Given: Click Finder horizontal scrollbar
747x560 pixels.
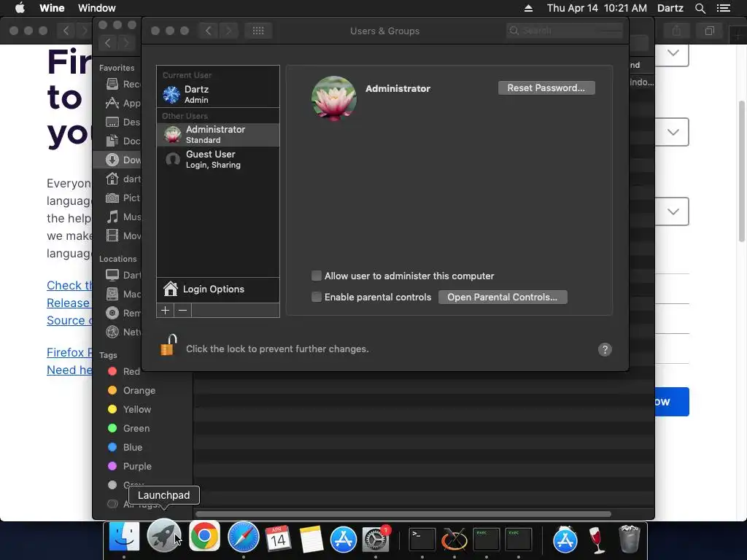Looking at the screenshot, I should 403,514.
